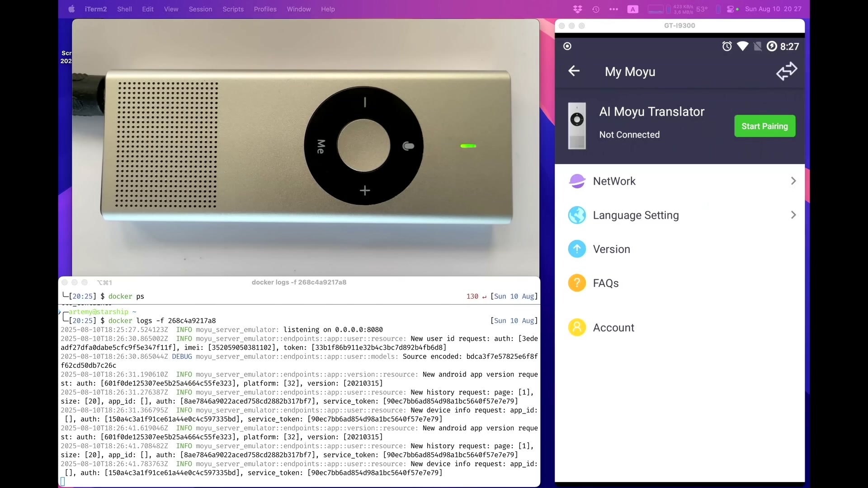The height and width of the screenshot is (488, 868).
Task: Tap the alarm clock status icon
Action: 726,46
